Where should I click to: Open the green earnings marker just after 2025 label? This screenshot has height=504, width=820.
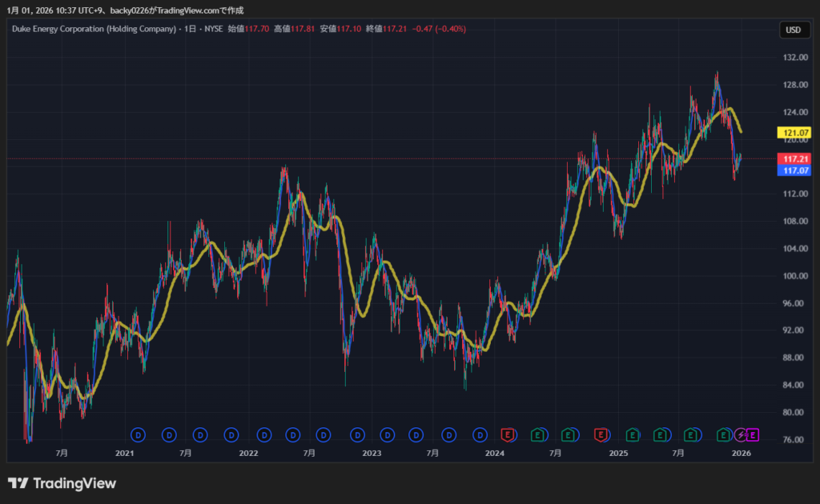(632, 434)
